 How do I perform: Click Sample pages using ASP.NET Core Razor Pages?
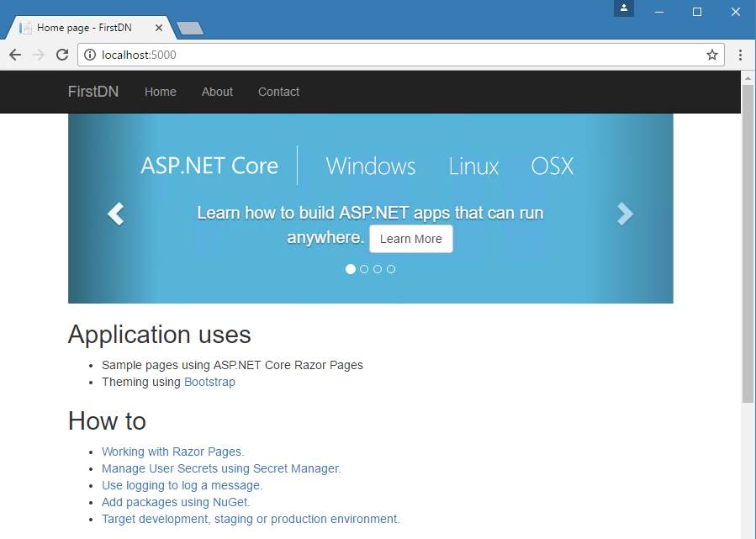tap(232, 365)
